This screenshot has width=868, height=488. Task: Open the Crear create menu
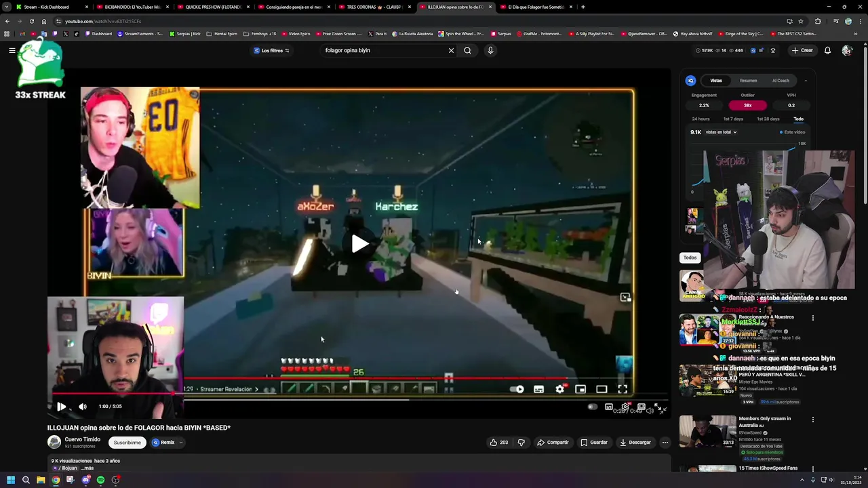(802, 50)
